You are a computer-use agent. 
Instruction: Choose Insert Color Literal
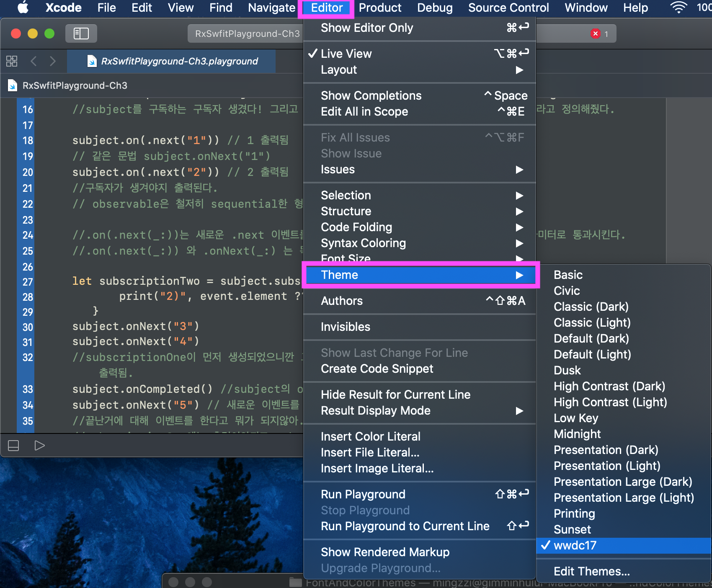click(419, 436)
